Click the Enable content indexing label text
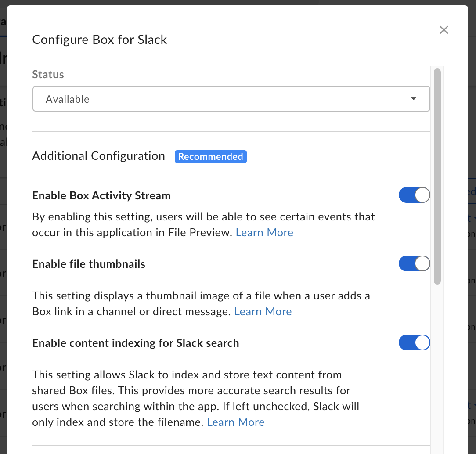476x454 pixels. coord(135,343)
